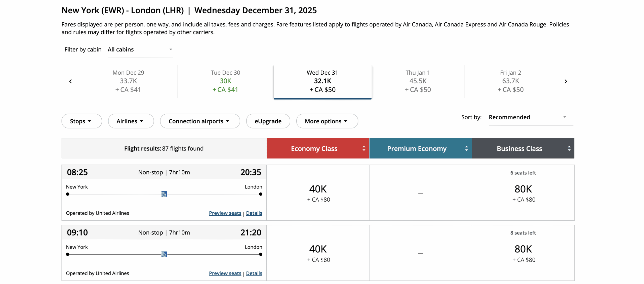Expand the Connection airports filter
This screenshot has height=284, width=644.
(200, 121)
